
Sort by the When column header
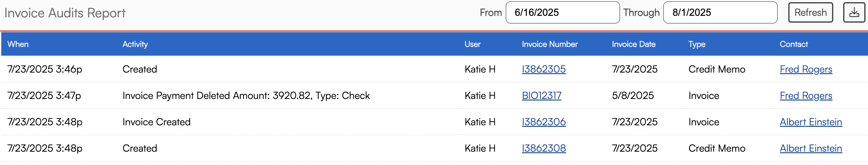click(x=18, y=44)
